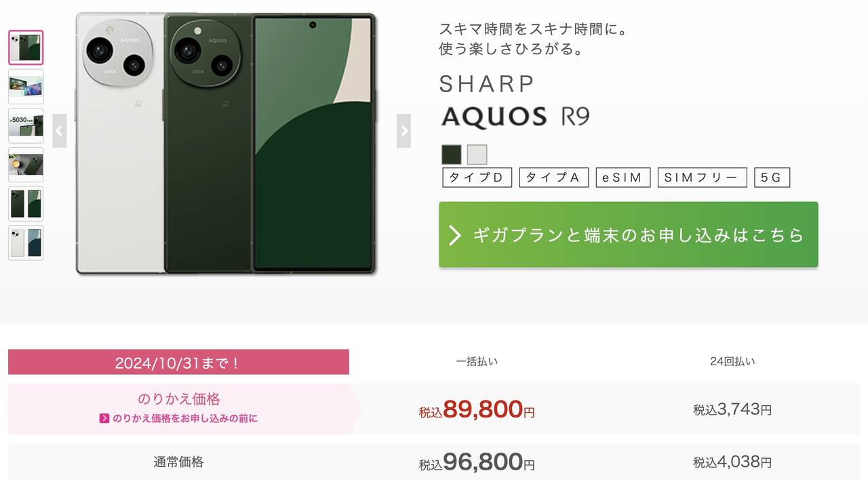Viewport: 868px width, 492px height.
Task: Click the 5G tag
Action: pos(772,178)
